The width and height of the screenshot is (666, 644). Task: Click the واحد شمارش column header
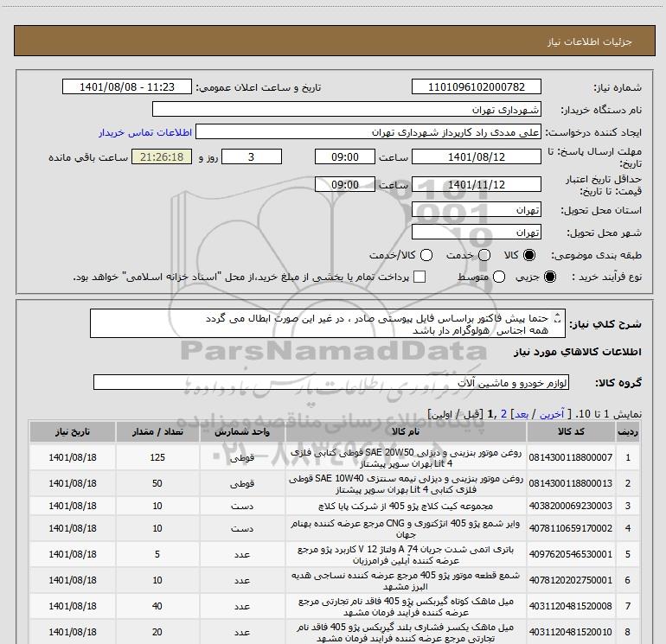(242, 431)
